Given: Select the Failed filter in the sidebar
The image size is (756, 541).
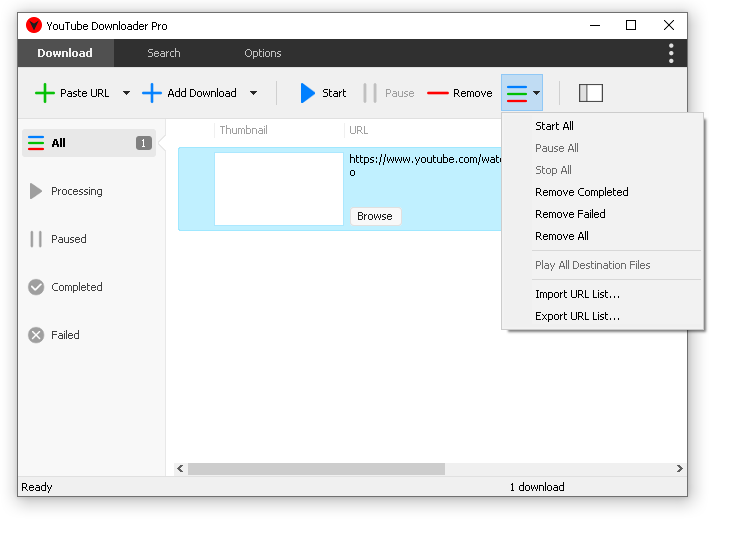Looking at the screenshot, I should (89, 335).
